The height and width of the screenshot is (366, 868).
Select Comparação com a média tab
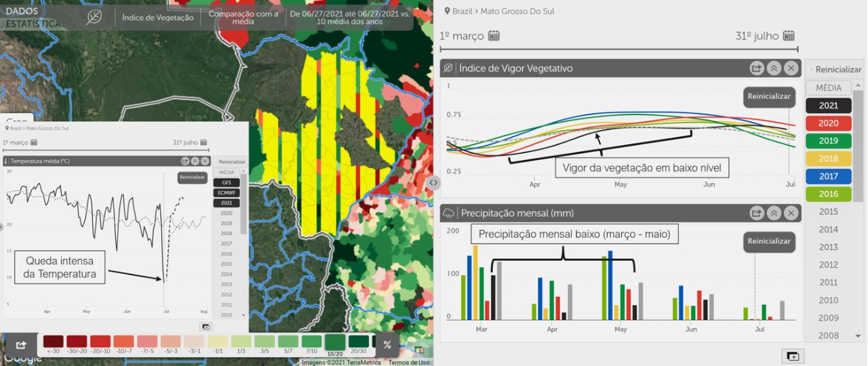click(243, 18)
